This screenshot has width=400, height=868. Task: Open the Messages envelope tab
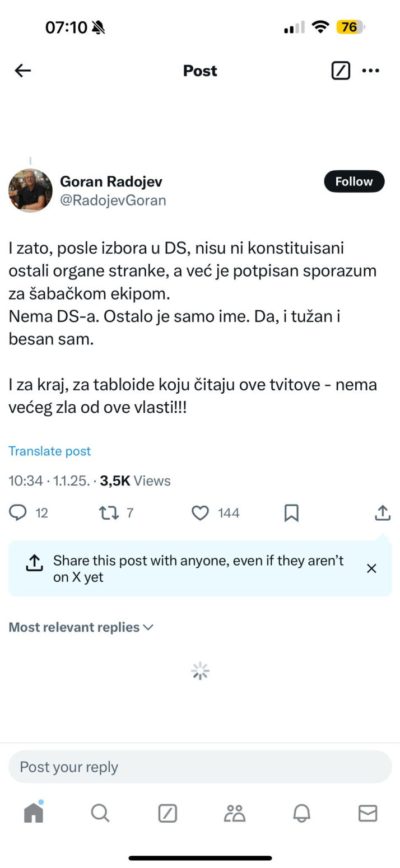(x=368, y=813)
